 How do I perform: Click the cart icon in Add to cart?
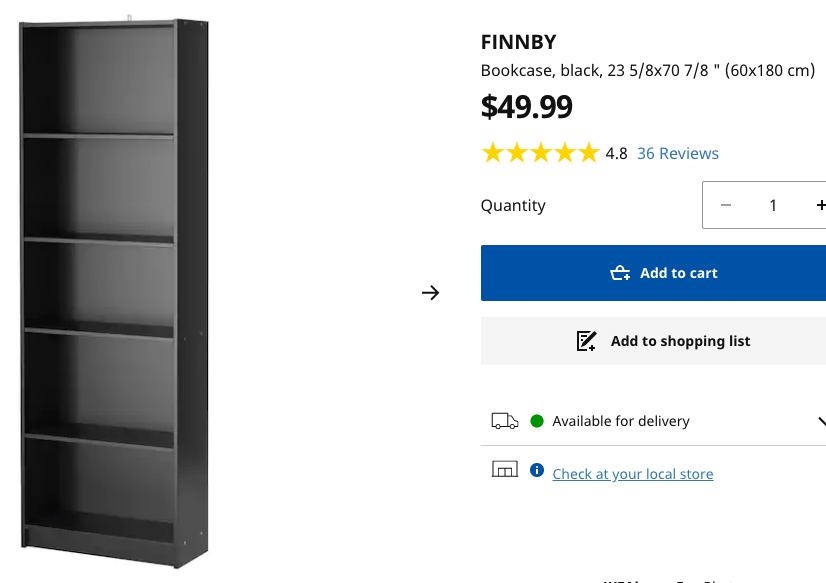(620, 273)
